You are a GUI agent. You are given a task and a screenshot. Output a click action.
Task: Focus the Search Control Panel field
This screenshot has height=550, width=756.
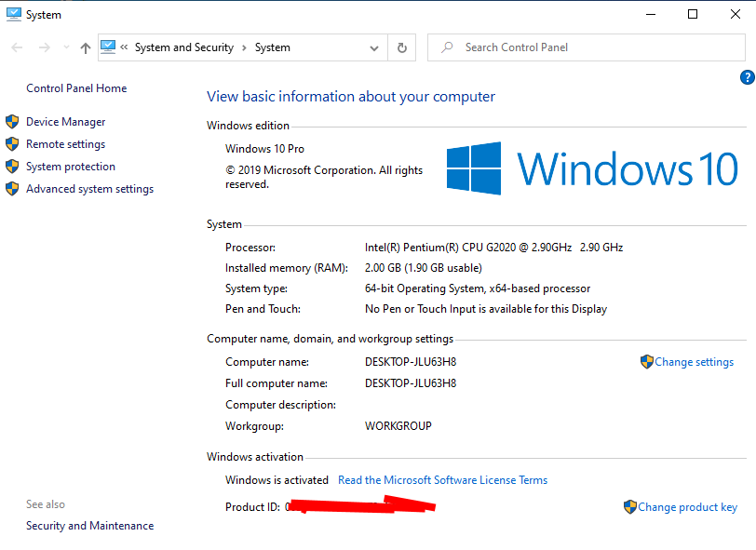click(x=587, y=47)
